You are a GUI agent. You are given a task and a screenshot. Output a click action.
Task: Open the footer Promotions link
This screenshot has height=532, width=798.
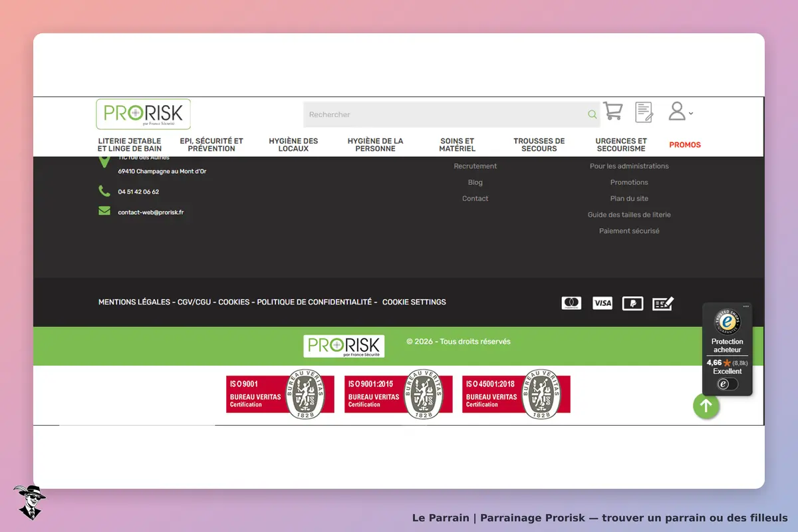pos(629,182)
